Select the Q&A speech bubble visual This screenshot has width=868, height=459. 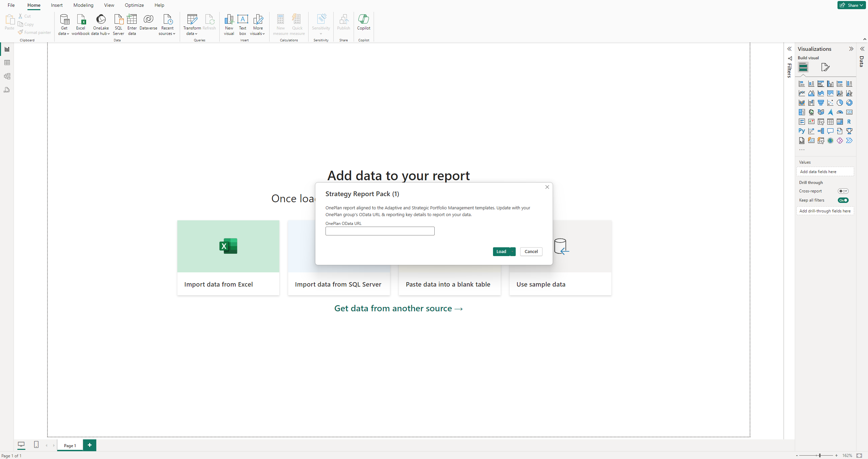(x=830, y=131)
